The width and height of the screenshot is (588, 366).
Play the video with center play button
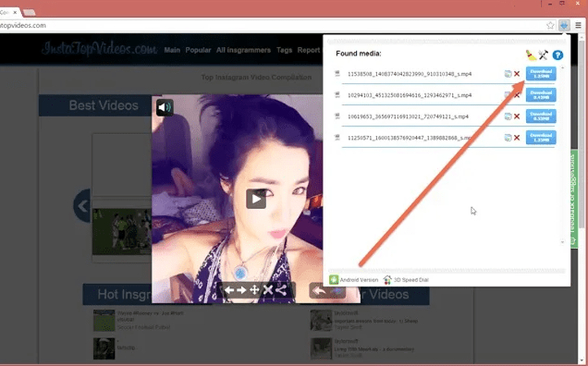pos(256,198)
